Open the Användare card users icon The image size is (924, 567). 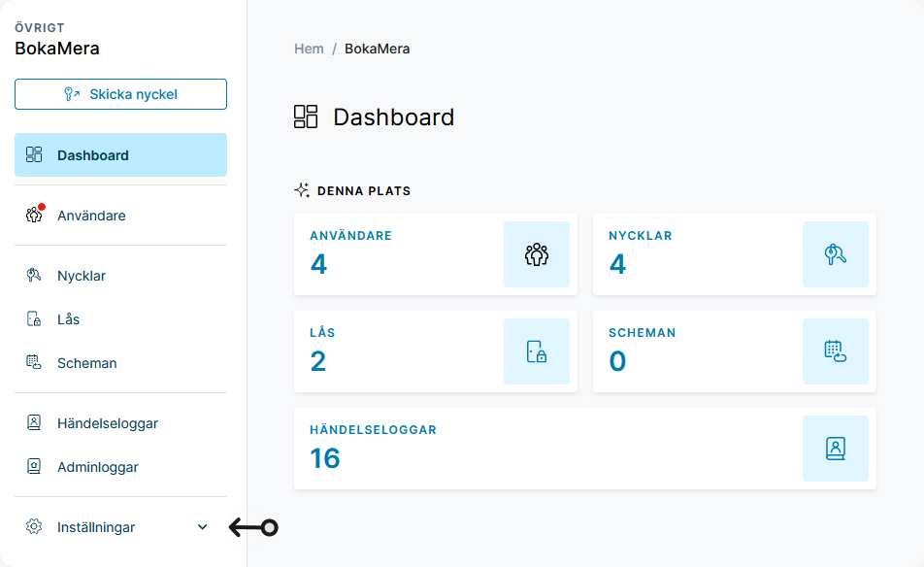[537, 254]
